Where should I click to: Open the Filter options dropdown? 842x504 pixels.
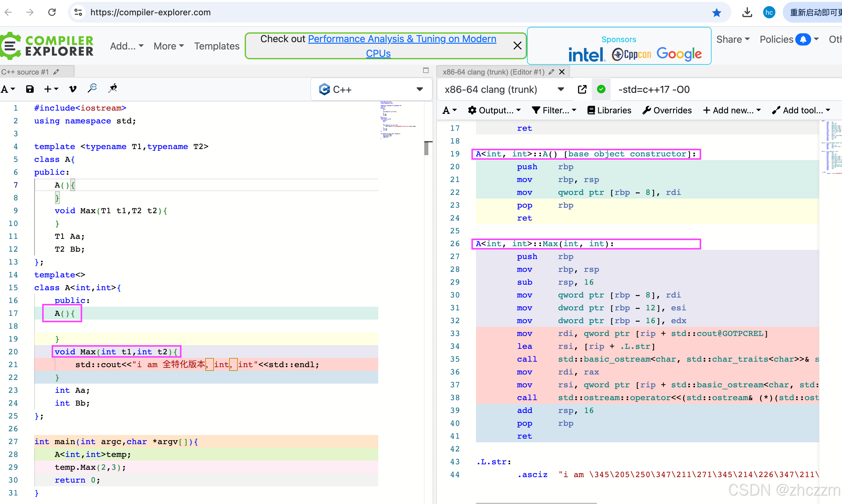coord(554,110)
